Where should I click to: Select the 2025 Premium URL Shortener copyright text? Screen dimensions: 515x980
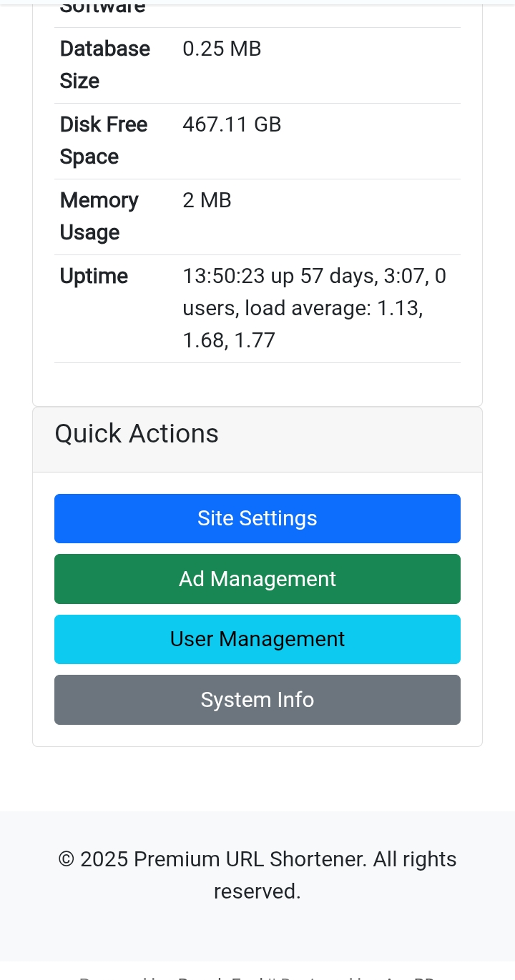click(257, 875)
